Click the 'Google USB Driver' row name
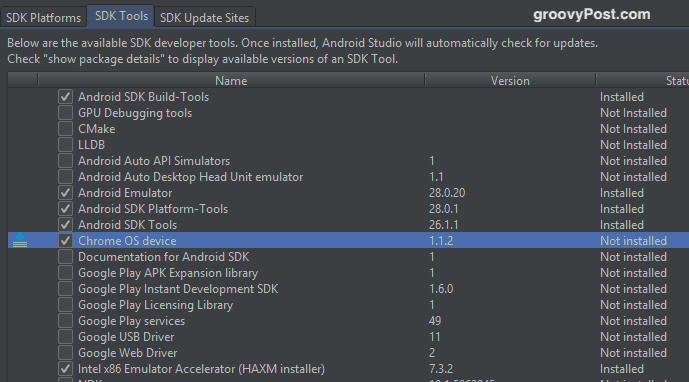The width and height of the screenshot is (689, 382). click(126, 337)
